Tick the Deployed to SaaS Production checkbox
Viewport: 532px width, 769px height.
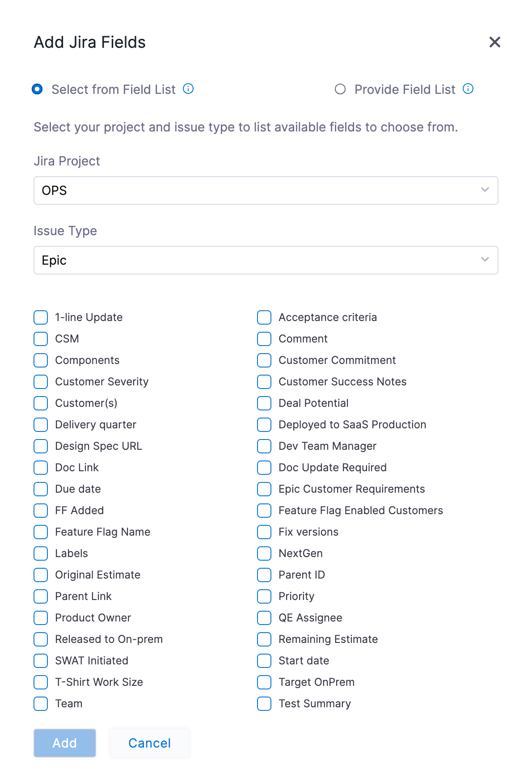[x=264, y=425]
